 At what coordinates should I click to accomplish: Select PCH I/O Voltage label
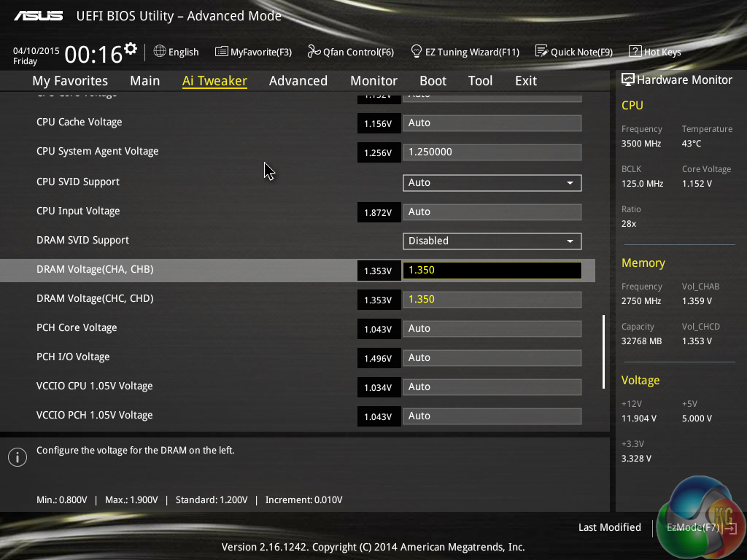(x=73, y=357)
